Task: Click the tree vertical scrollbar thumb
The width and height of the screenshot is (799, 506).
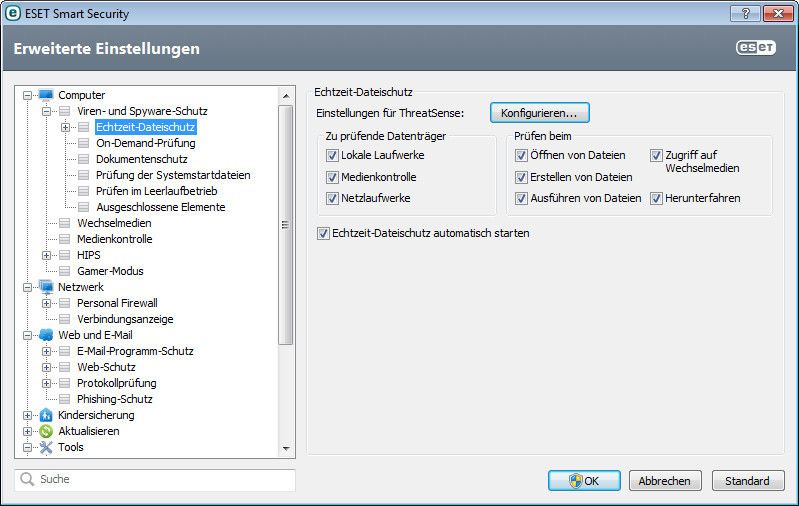Action: click(x=286, y=225)
